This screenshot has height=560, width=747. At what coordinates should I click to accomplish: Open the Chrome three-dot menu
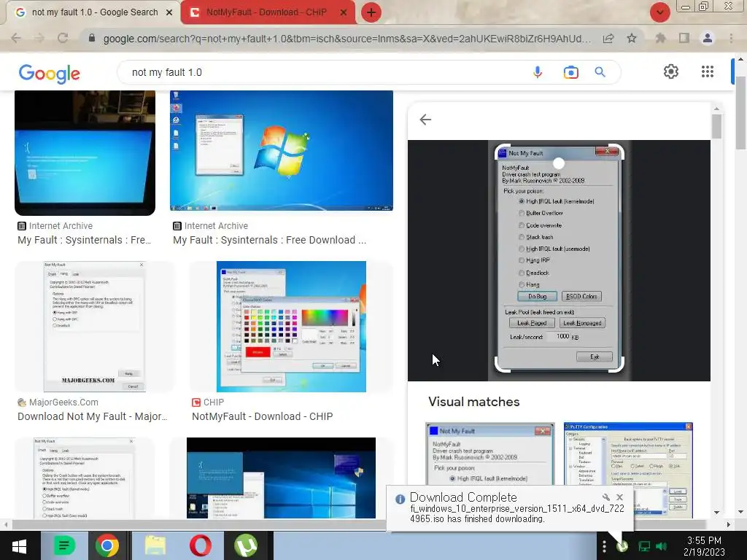pos(731,38)
